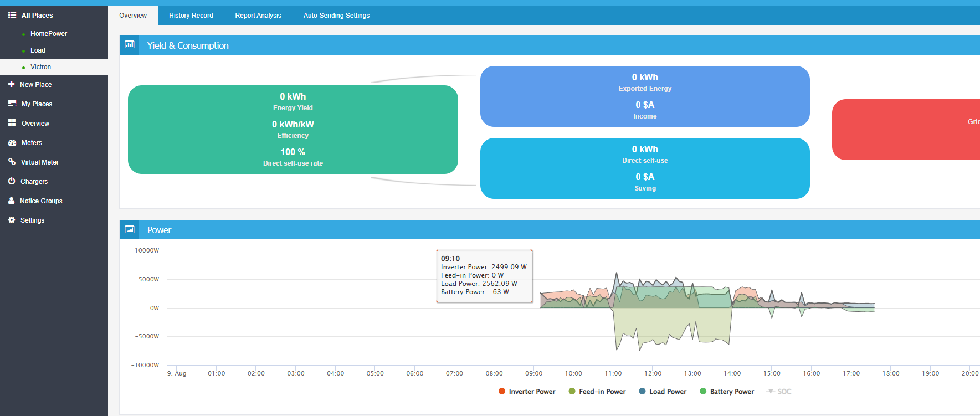Open Auto-Sending Settings tab
The height and width of the screenshot is (416, 980).
click(x=336, y=16)
